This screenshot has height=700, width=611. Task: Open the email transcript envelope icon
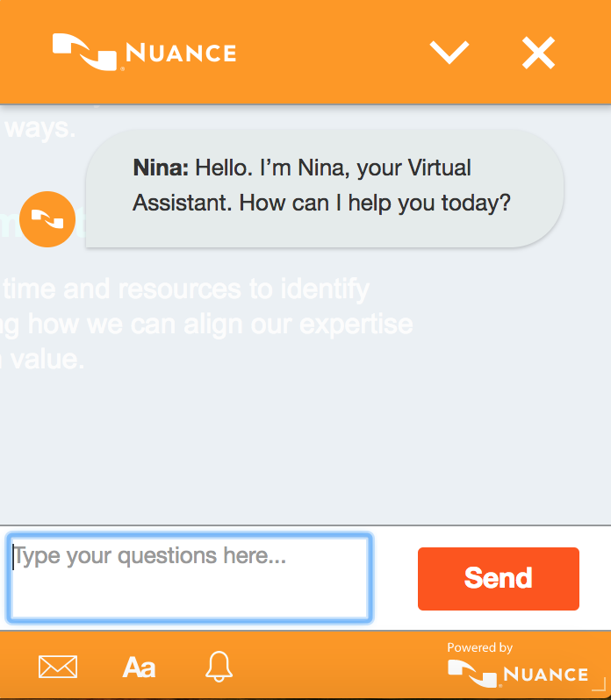click(x=58, y=667)
